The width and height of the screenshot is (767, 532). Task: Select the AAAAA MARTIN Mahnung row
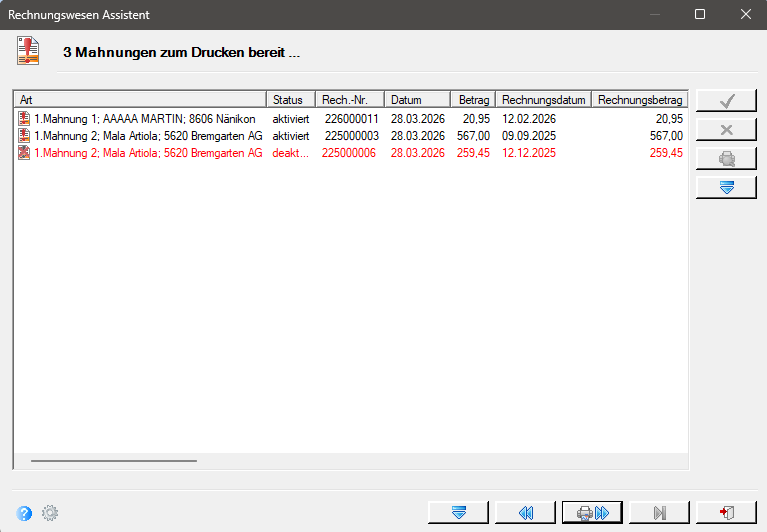pyautogui.click(x=351, y=119)
